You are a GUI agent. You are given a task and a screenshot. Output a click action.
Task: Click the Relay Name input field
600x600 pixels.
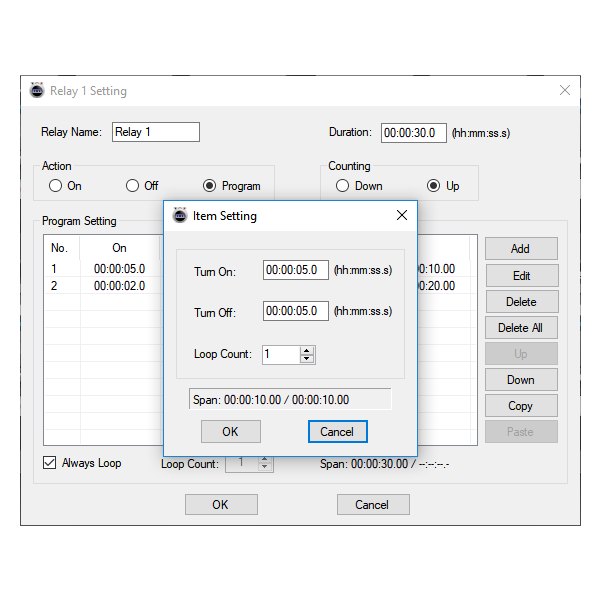pos(156,132)
